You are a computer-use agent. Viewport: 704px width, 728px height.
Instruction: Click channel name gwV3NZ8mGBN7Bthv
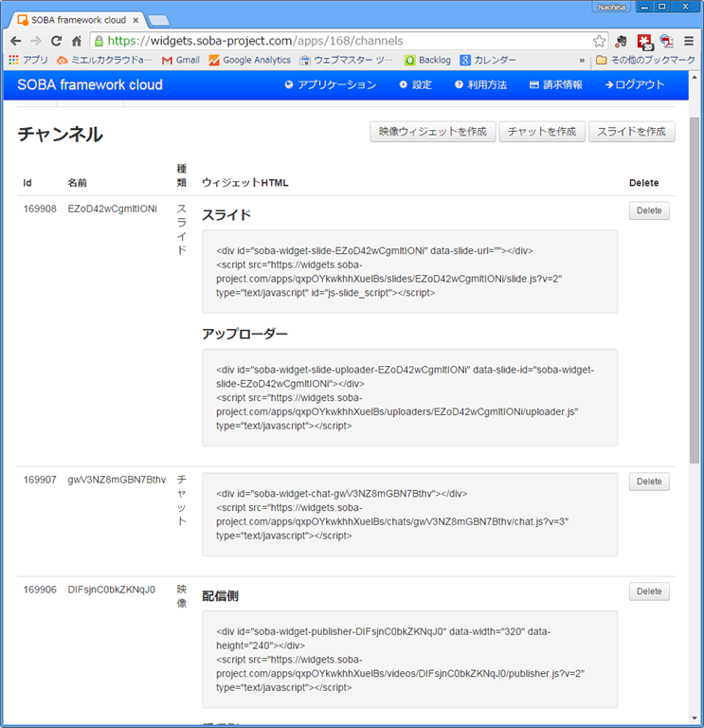coord(117,480)
